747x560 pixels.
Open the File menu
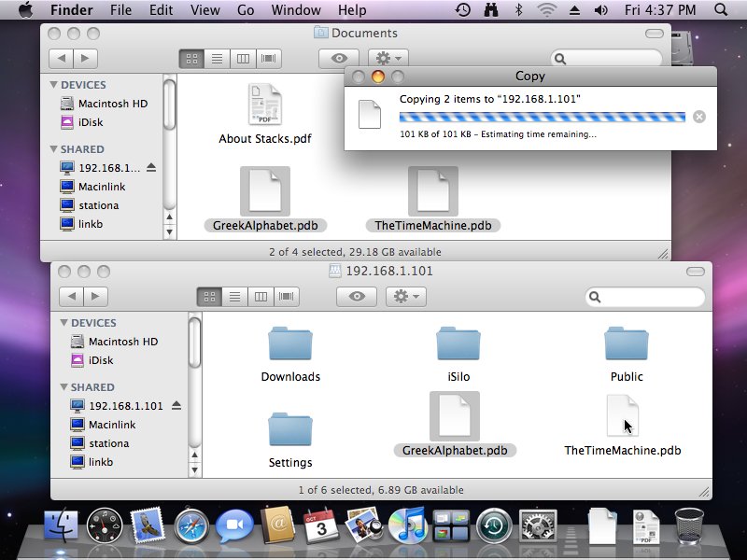click(120, 10)
